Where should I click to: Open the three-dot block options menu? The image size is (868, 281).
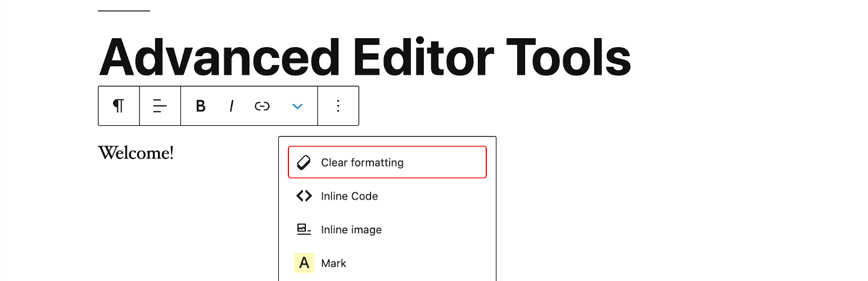tap(338, 106)
